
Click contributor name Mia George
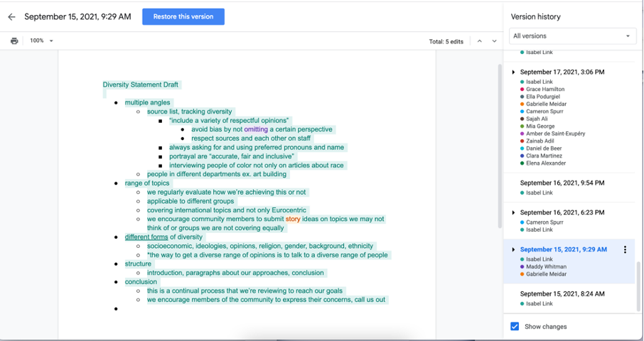(x=540, y=126)
